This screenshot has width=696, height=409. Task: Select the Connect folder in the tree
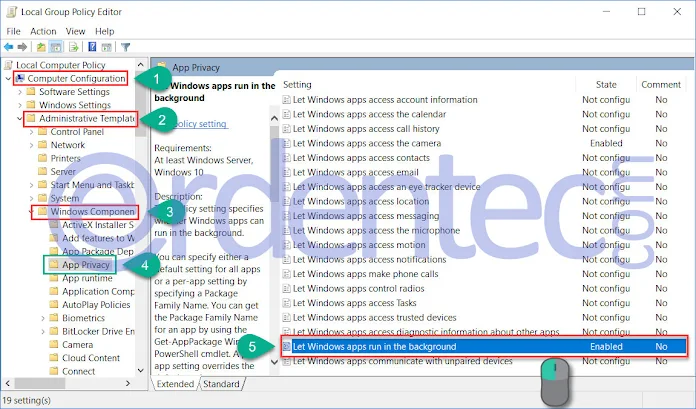tap(79, 371)
